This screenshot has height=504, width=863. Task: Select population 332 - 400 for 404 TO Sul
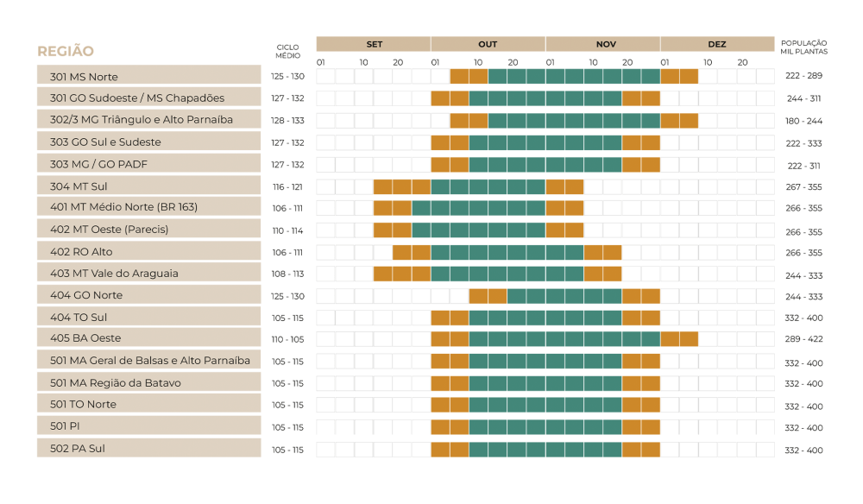[x=804, y=318]
